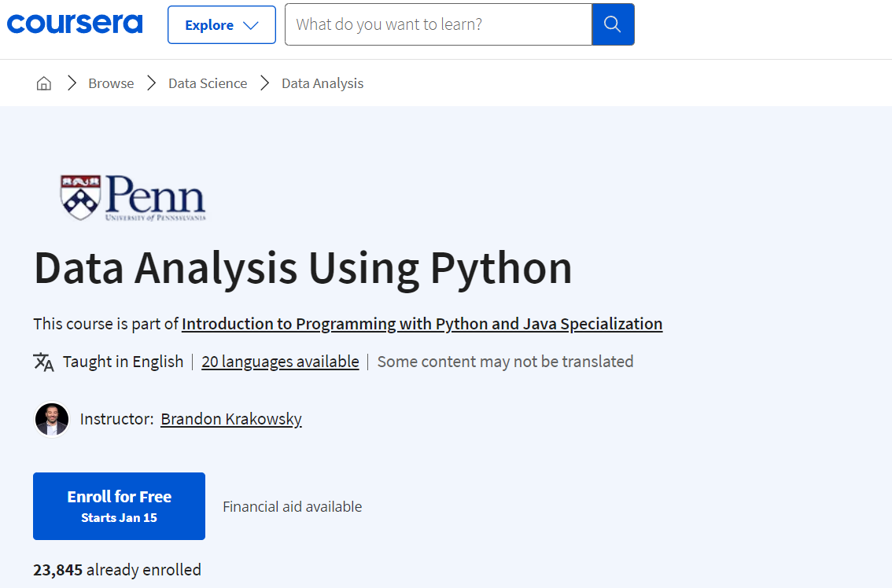This screenshot has width=892, height=588.
Task: Navigate to the Data Science breadcrumb
Action: tap(208, 83)
